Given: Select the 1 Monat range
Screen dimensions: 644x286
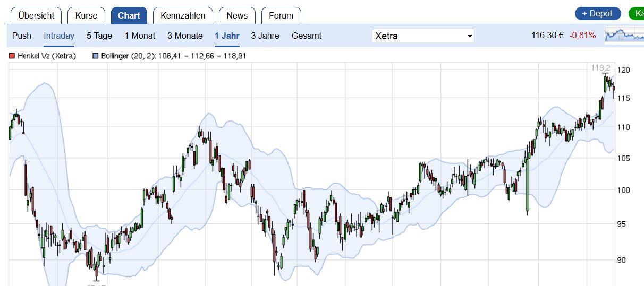Looking at the screenshot, I should pyautogui.click(x=140, y=36).
